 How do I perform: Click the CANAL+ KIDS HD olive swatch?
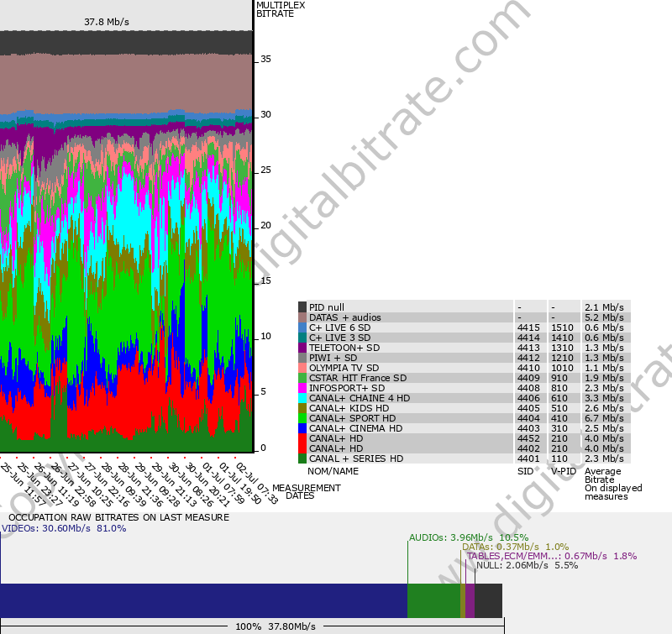[x=302, y=408]
